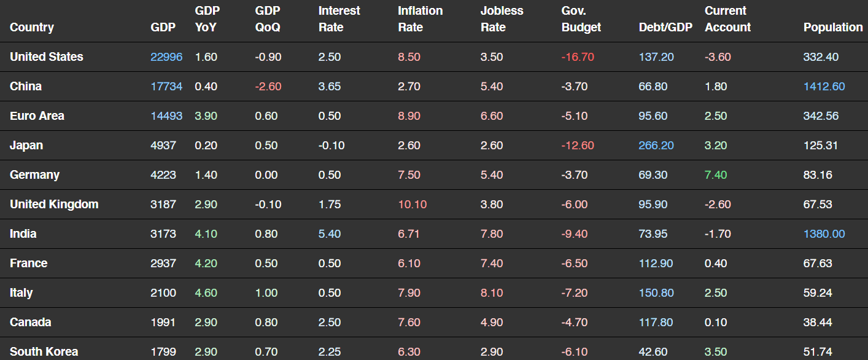Click China's population value 1412.60
This screenshot has width=868, height=360.
pos(824,86)
